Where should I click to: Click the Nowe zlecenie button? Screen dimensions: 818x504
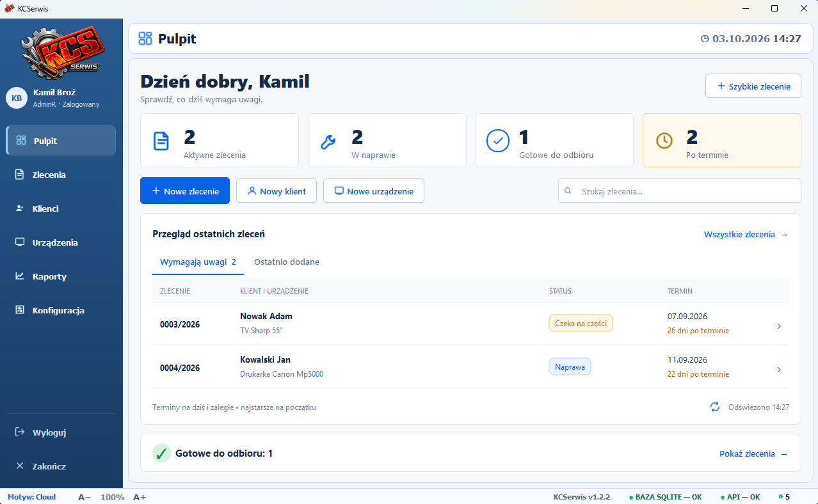pos(185,191)
